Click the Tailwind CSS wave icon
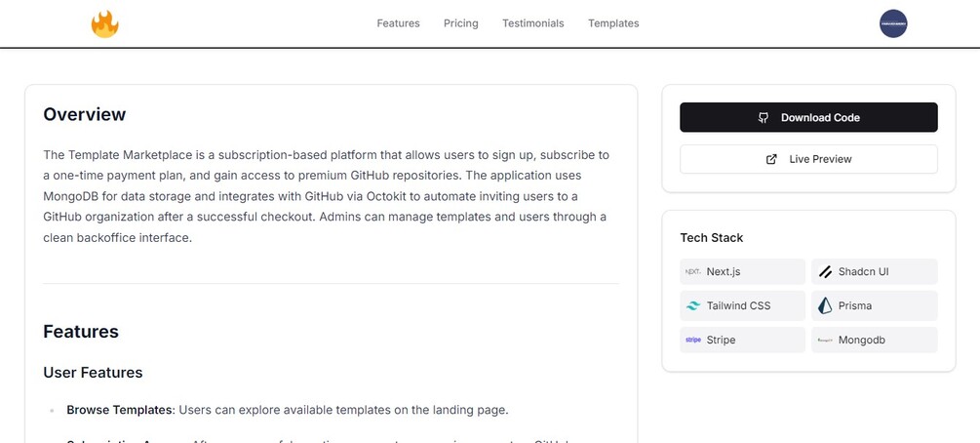980x443 pixels. tap(693, 306)
